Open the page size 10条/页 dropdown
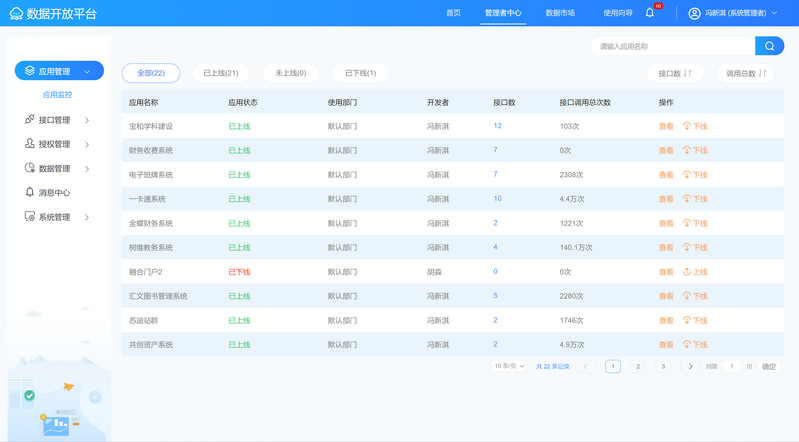Screen dimensions: 799x442 click(x=509, y=367)
